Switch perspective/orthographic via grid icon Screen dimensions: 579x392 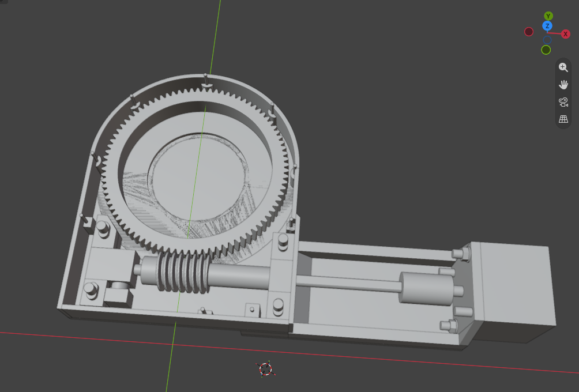tap(563, 119)
